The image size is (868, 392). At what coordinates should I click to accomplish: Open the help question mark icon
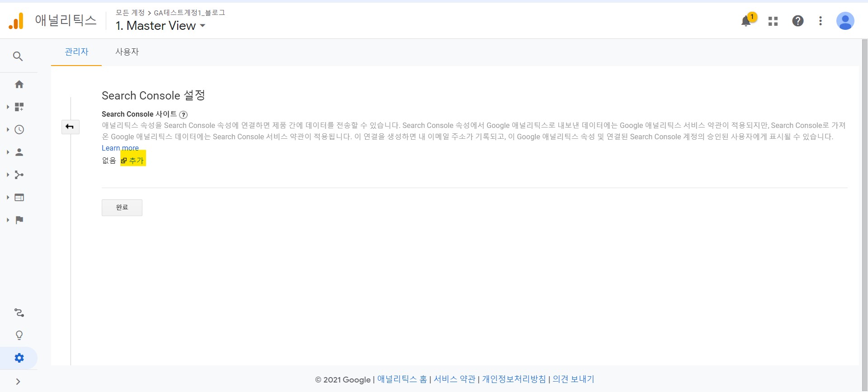point(798,21)
